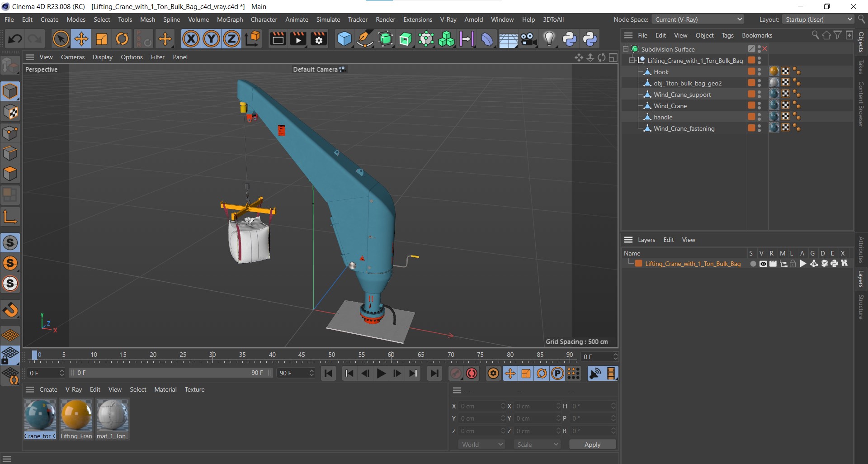The height and width of the screenshot is (464, 868).
Task: Add an Extrude generator object
Action: pos(406,39)
